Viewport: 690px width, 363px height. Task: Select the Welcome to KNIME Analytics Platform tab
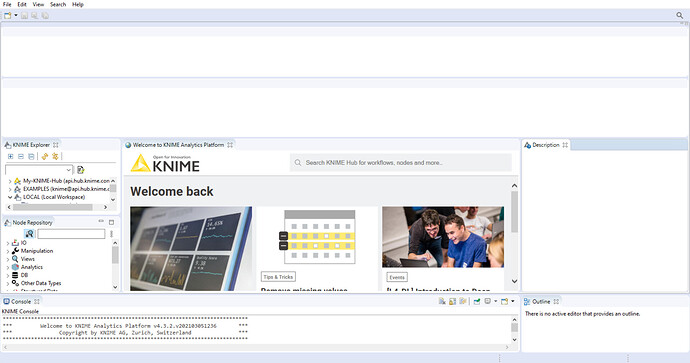pos(178,145)
